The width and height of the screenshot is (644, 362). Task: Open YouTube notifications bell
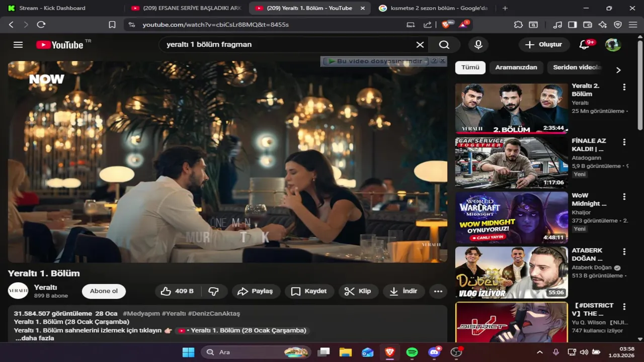[x=584, y=45]
